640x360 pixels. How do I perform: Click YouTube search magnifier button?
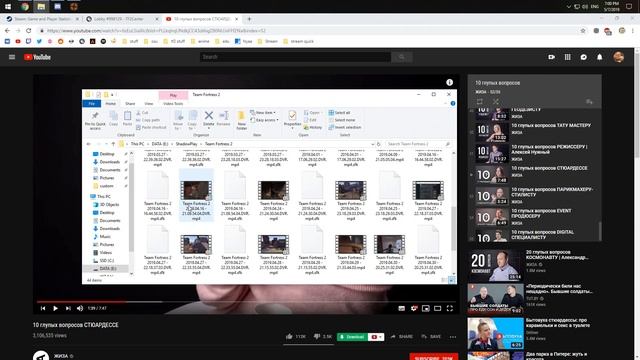tap(402, 57)
